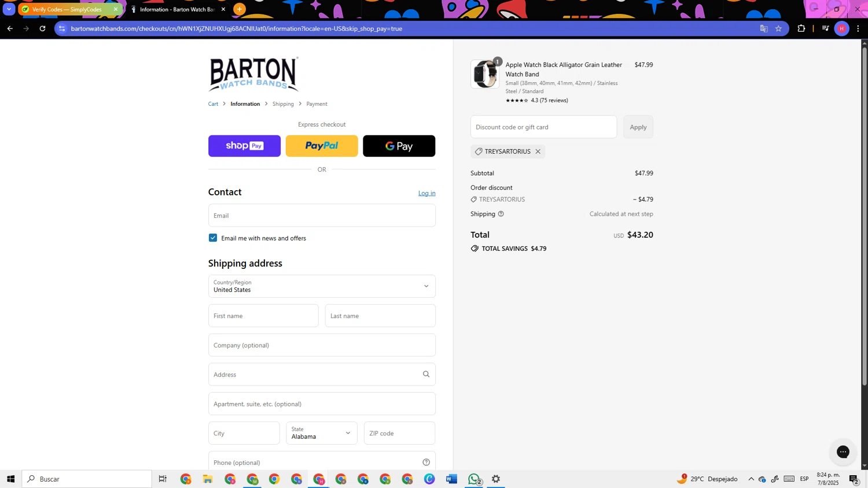Image resolution: width=868 pixels, height=488 pixels.
Task: Click the ESP language indicator
Action: 804,479
